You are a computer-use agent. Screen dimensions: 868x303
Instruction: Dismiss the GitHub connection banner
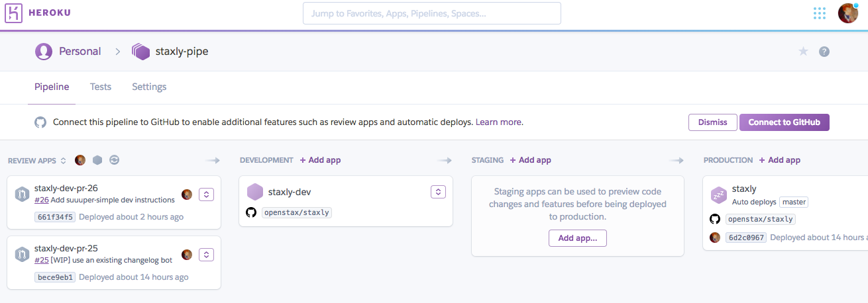coord(713,122)
